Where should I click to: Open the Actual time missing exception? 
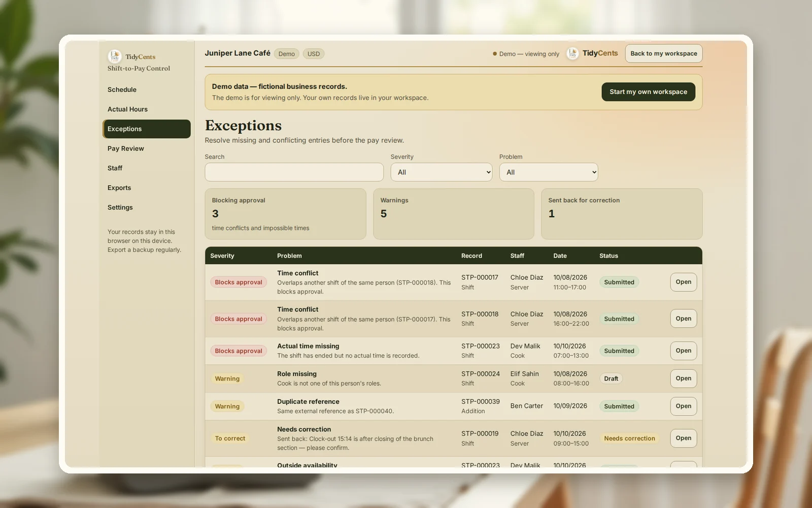[683, 351]
